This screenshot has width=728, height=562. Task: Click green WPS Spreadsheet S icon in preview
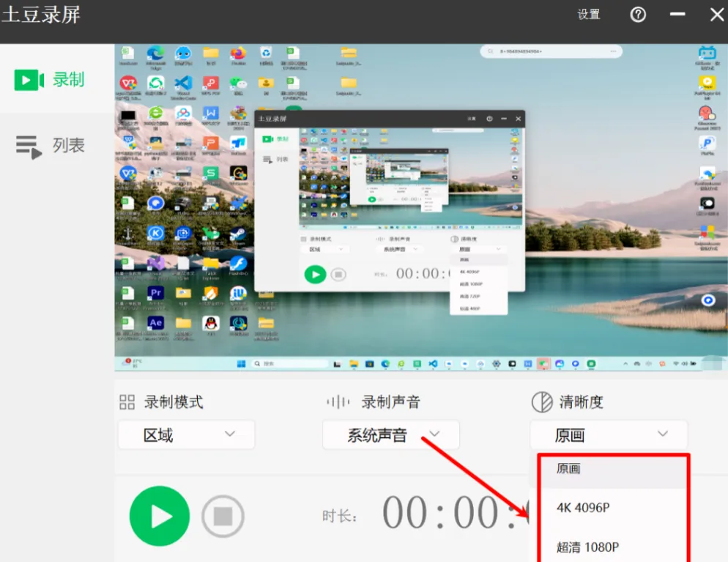click(211, 173)
